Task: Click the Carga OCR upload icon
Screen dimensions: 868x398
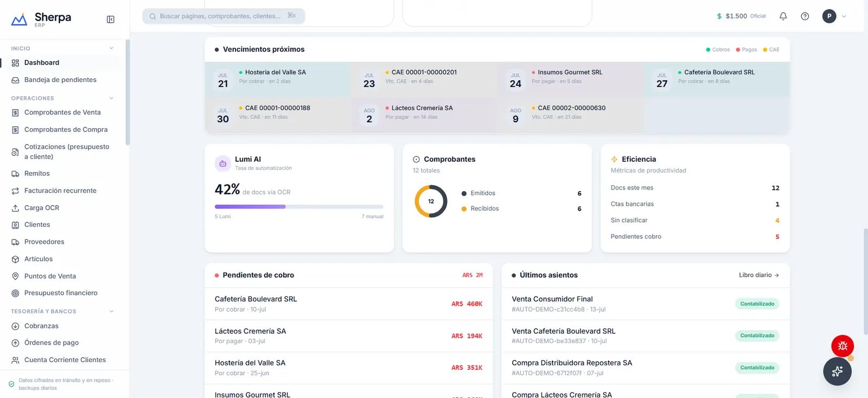Action: pyautogui.click(x=15, y=208)
